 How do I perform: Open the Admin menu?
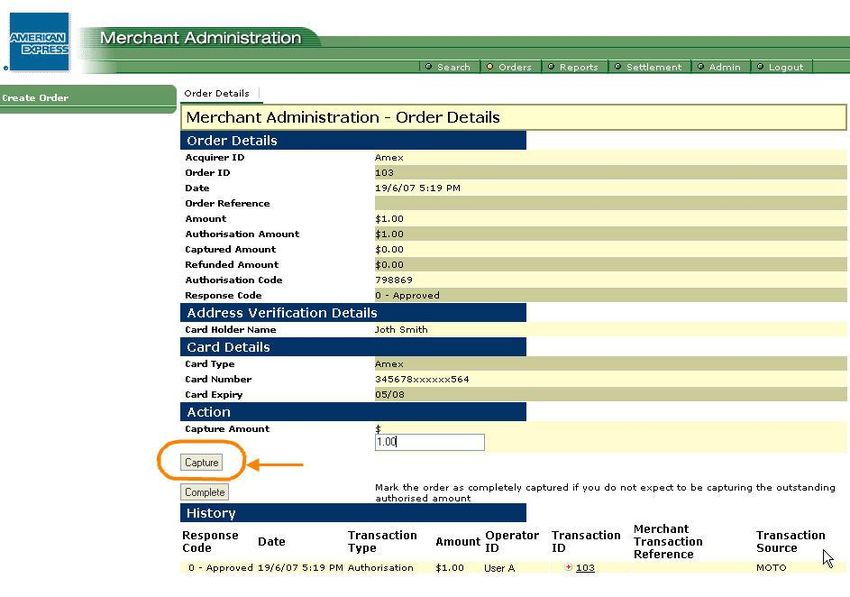coord(720,67)
